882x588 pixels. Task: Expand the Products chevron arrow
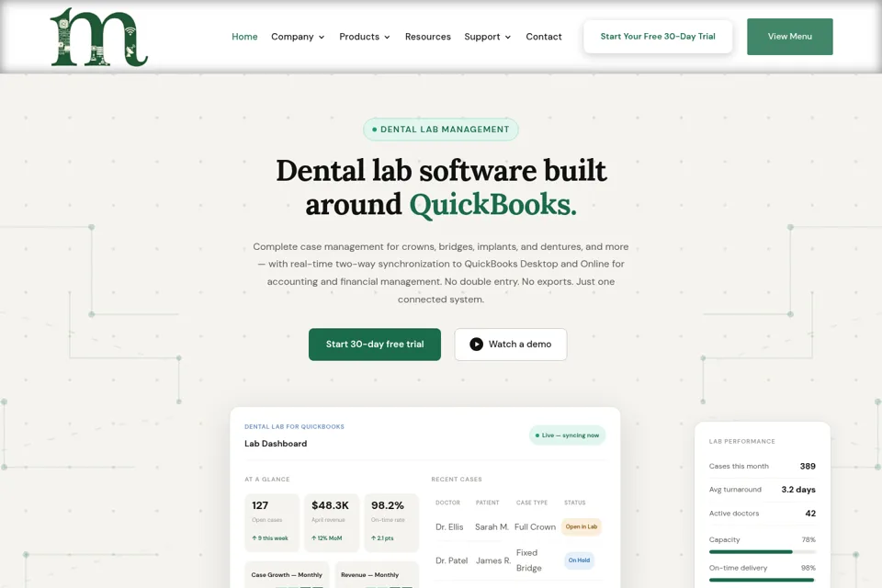tap(387, 37)
